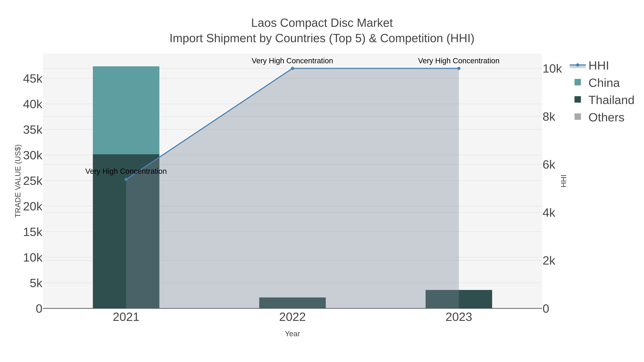Click the 8k right HHI axis tick
The image size is (644, 362).
[549, 117]
